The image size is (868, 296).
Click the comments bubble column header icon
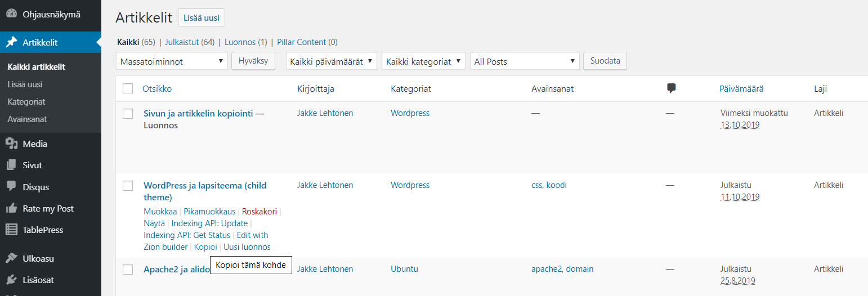coord(671,88)
